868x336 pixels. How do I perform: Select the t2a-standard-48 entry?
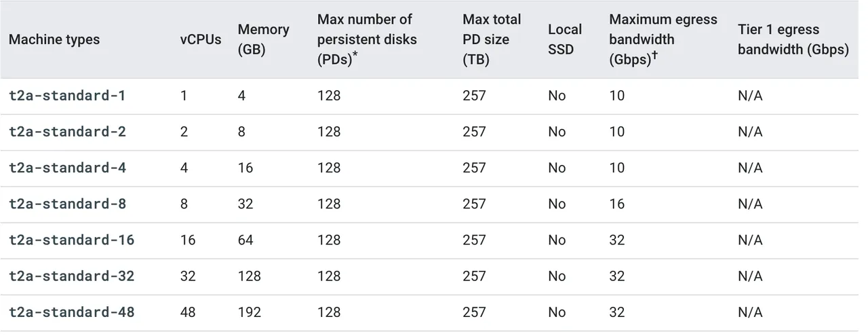coord(71,312)
